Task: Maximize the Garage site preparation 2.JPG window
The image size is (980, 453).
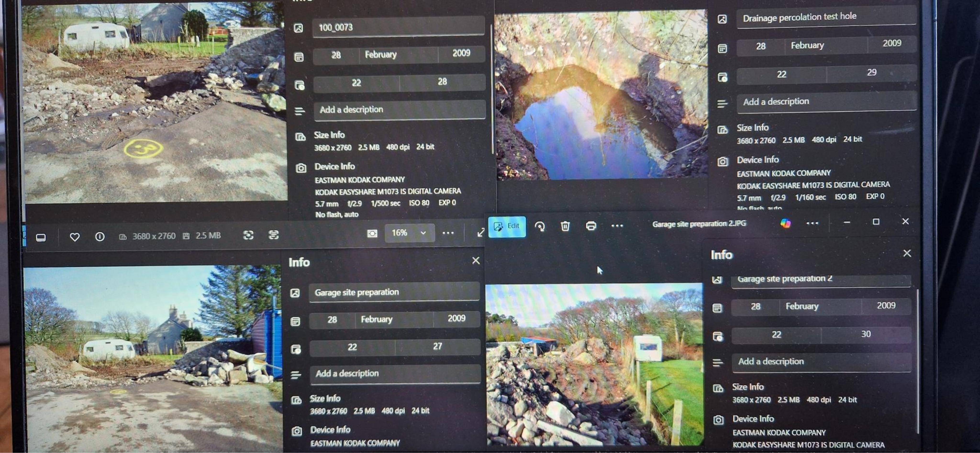Action: (x=876, y=222)
